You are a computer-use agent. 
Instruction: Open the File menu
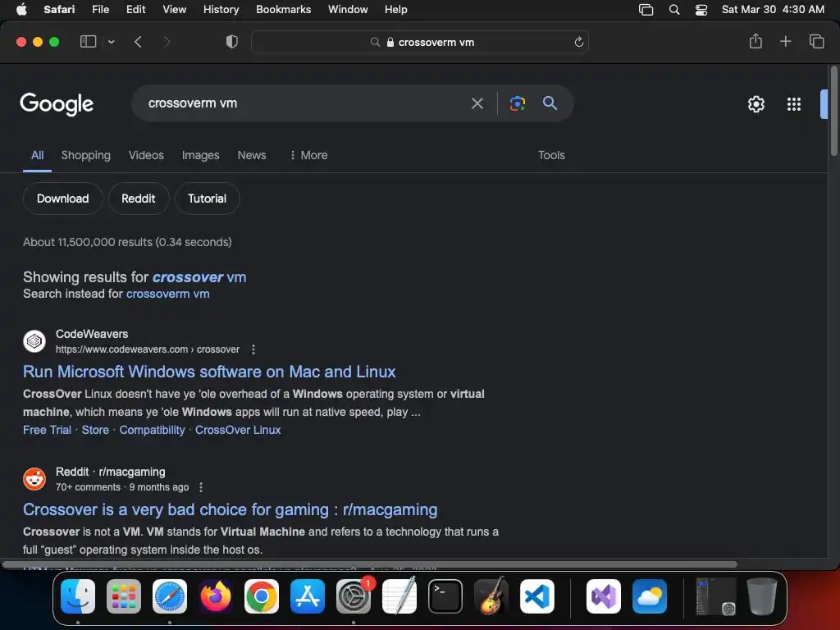(x=100, y=10)
